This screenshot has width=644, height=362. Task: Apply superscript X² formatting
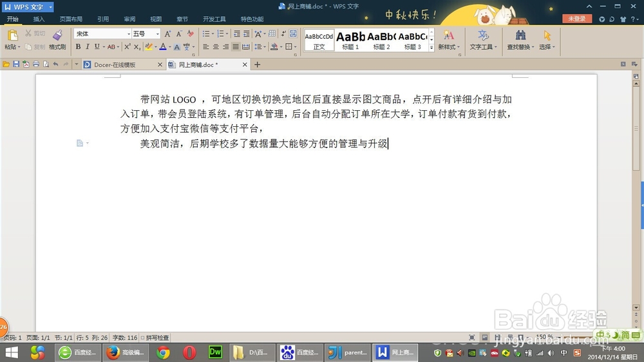coord(128,47)
